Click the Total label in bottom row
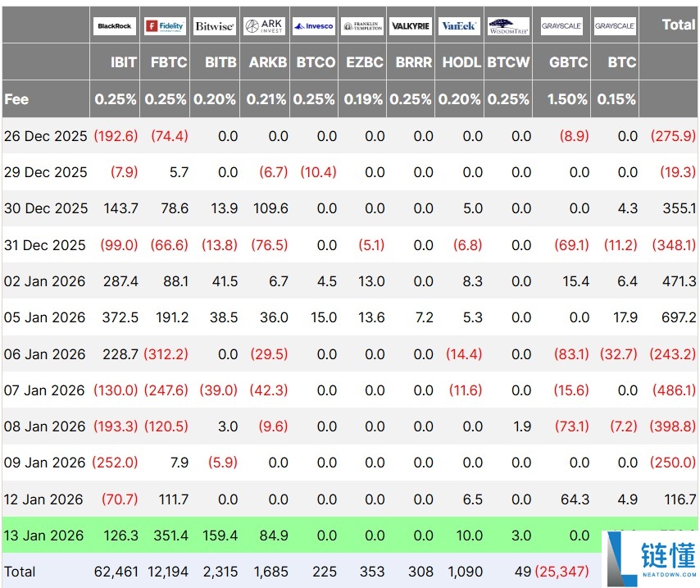Image resolution: width=700 pixels, height=588 pixels. (x=20, y=572)
